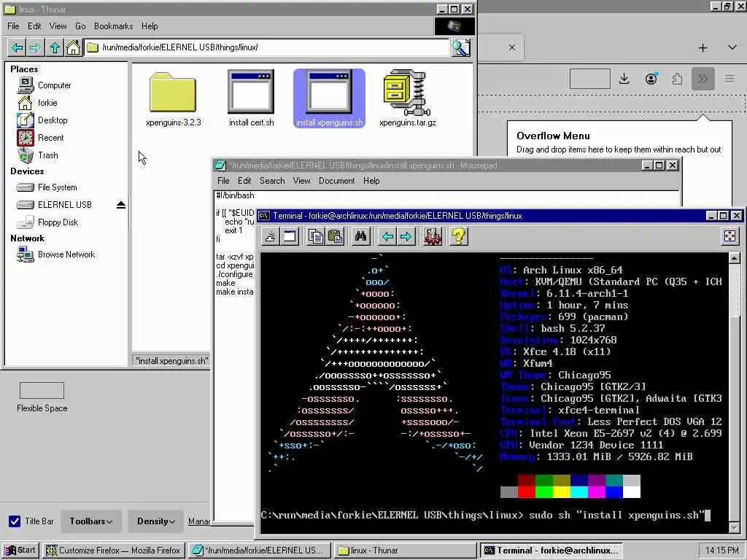
Task: Click the Flexible Space item
Action: 42,397
